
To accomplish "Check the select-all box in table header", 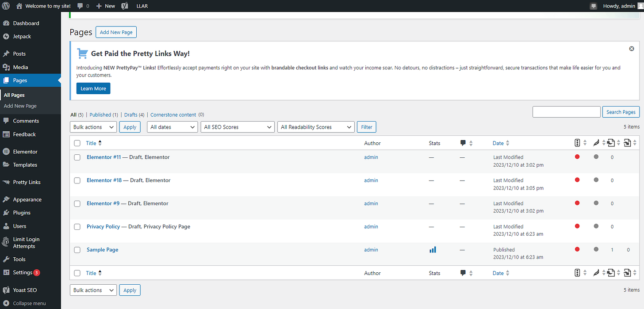I will pyautogui.click(x=77, y=143).
